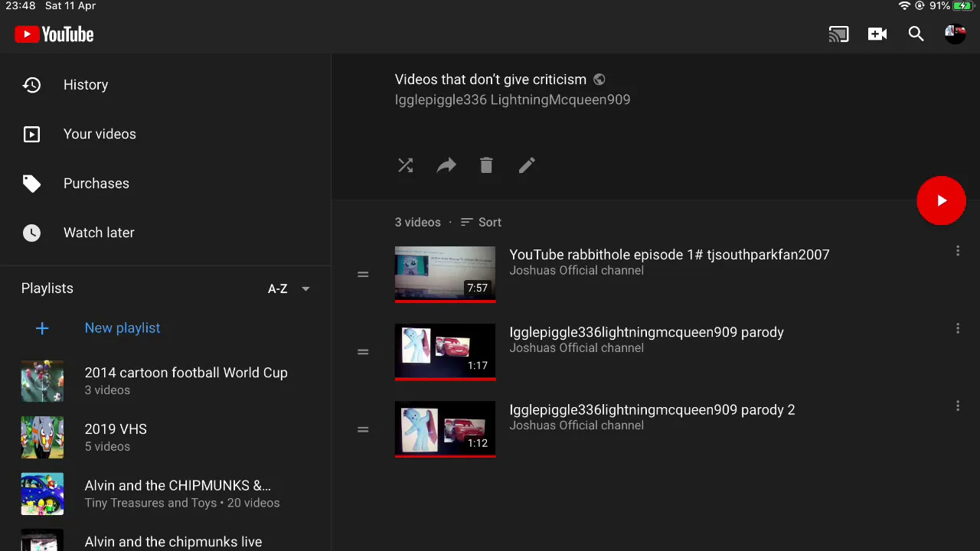This screenshot has height=551, width=980.
Task: Tap the 23:48 clock in status bar
Action: 21,6
